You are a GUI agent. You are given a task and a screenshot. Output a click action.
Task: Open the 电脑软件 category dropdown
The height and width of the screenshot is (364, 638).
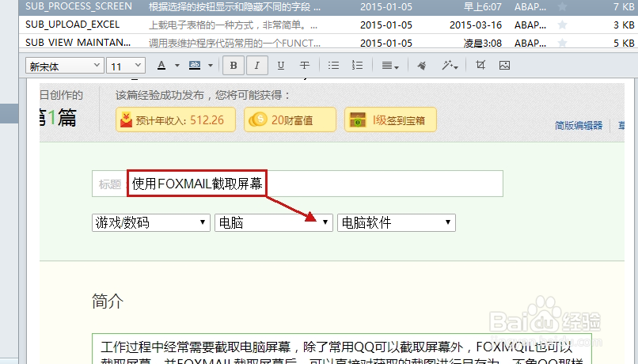(x=397, y=222)
